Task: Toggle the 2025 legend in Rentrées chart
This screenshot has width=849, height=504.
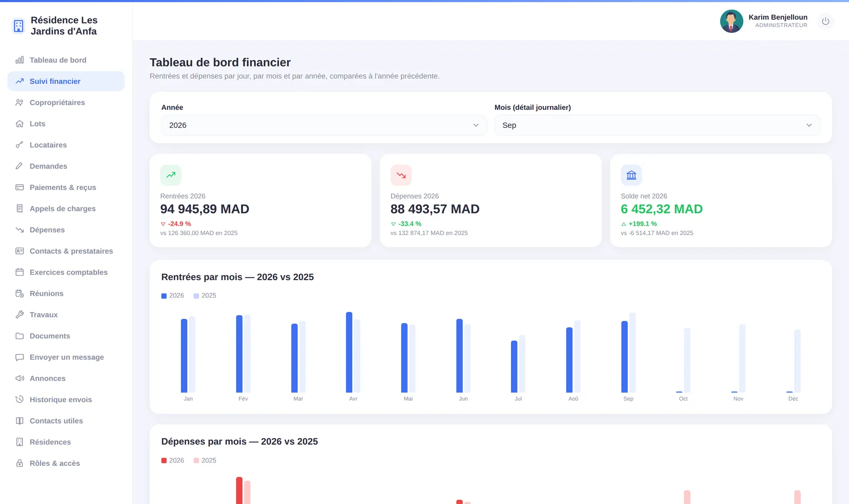Action: pos(205,296)
